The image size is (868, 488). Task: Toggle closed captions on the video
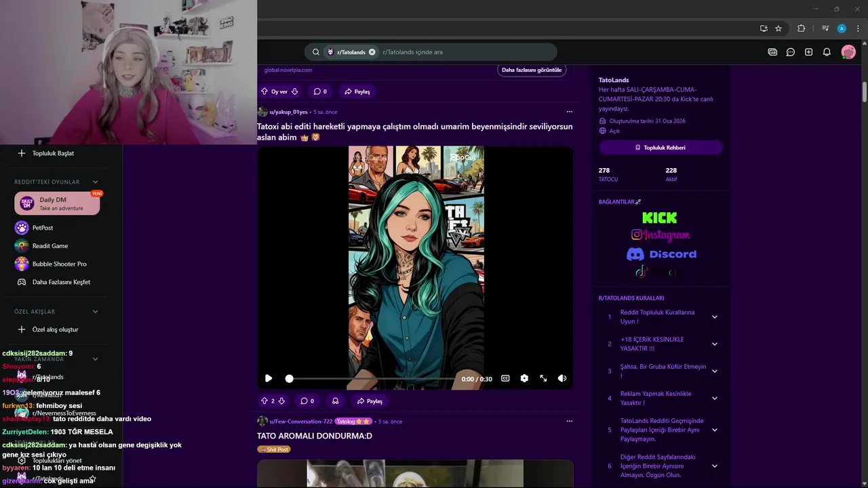(505, 378)
